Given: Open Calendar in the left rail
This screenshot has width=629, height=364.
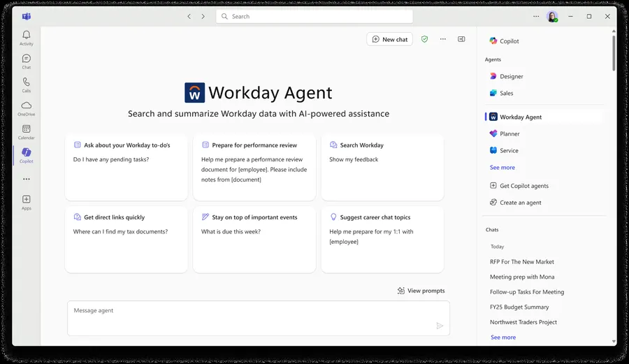Looking at the screenshot, I should pyautogui.click(x=26, y=132).
